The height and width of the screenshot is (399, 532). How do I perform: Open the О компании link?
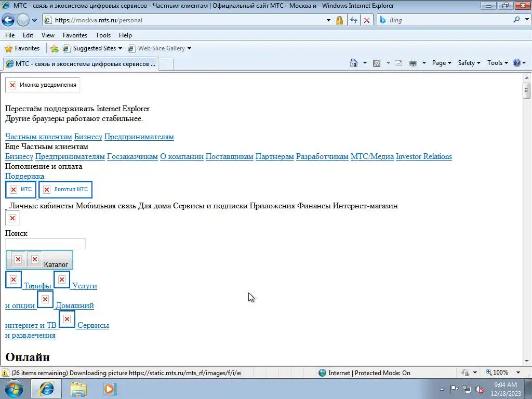(x=182, y=156)
